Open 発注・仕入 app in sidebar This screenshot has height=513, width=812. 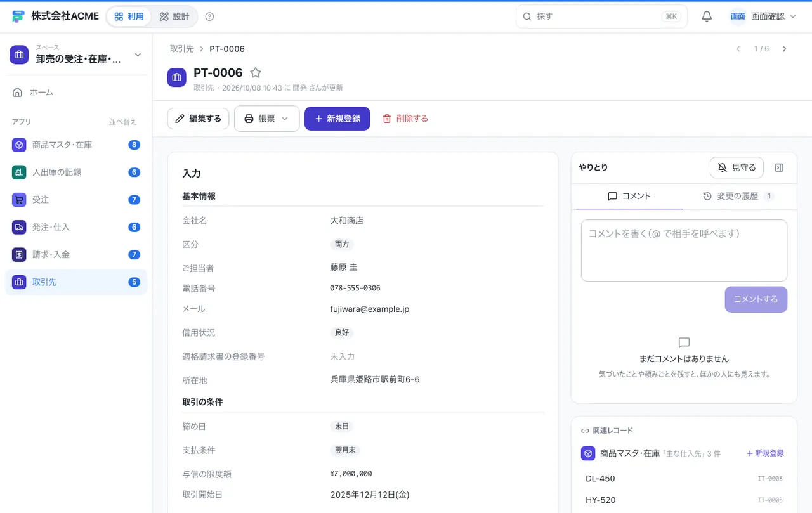[x=76, y=227]
